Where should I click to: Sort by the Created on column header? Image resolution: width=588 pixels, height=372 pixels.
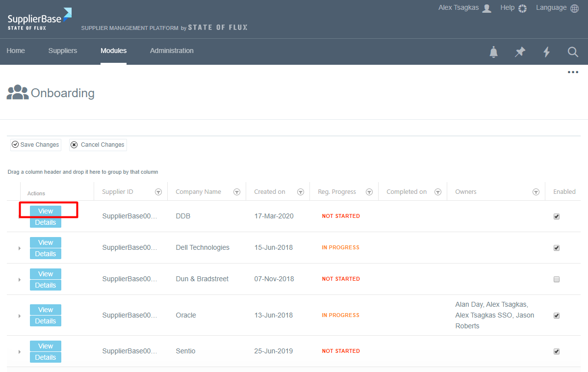tap(270, 192)
